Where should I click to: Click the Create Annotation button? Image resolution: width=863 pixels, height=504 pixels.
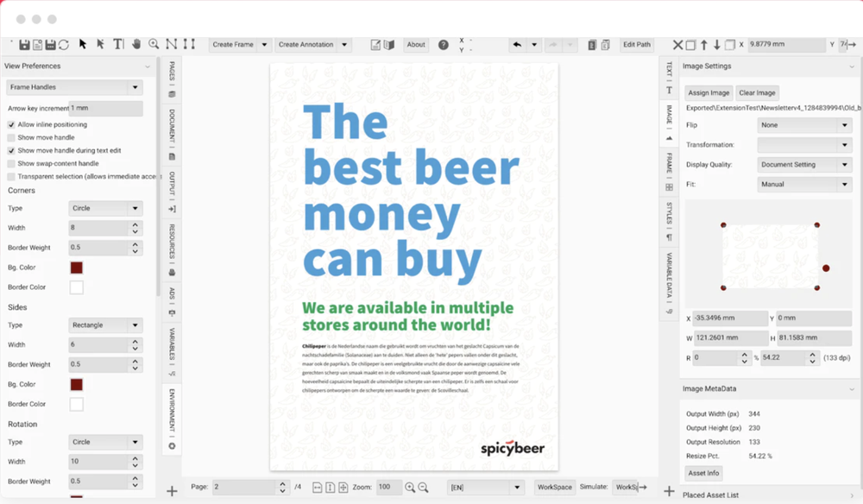point(306,45)
